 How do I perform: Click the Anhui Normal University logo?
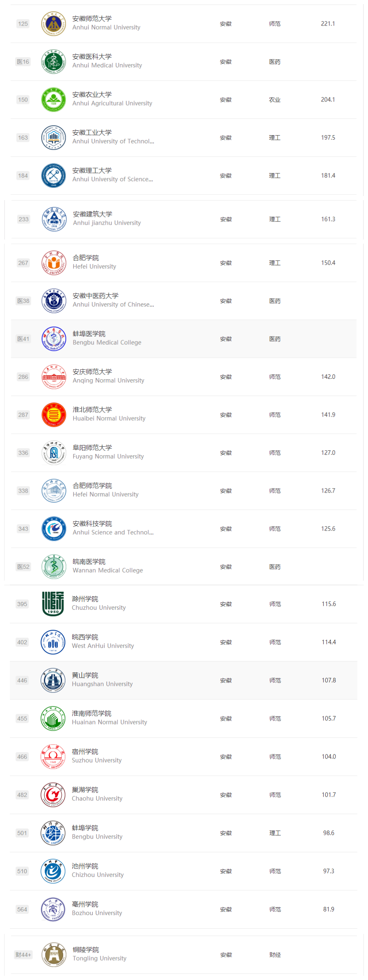(53, 24)
